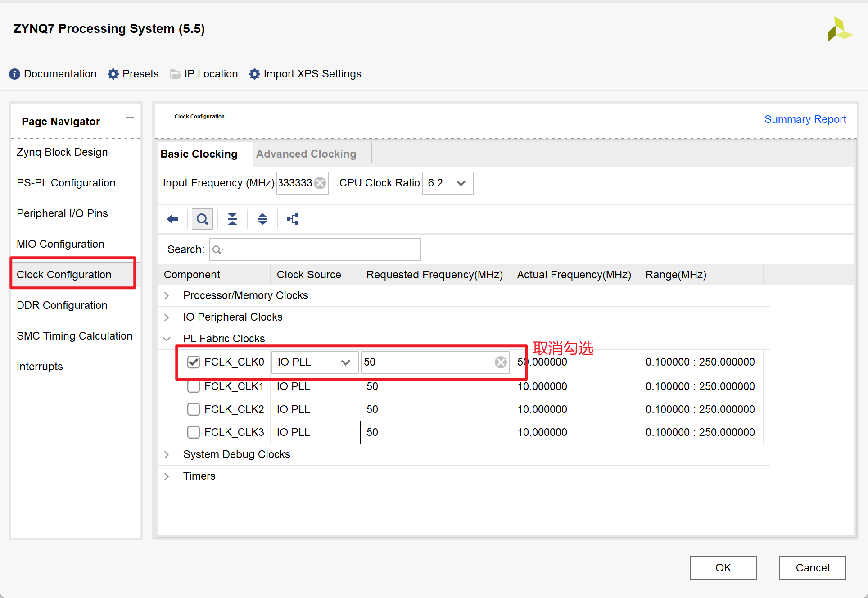
Task: Click the Cancel button
Action: coord(813,568)
